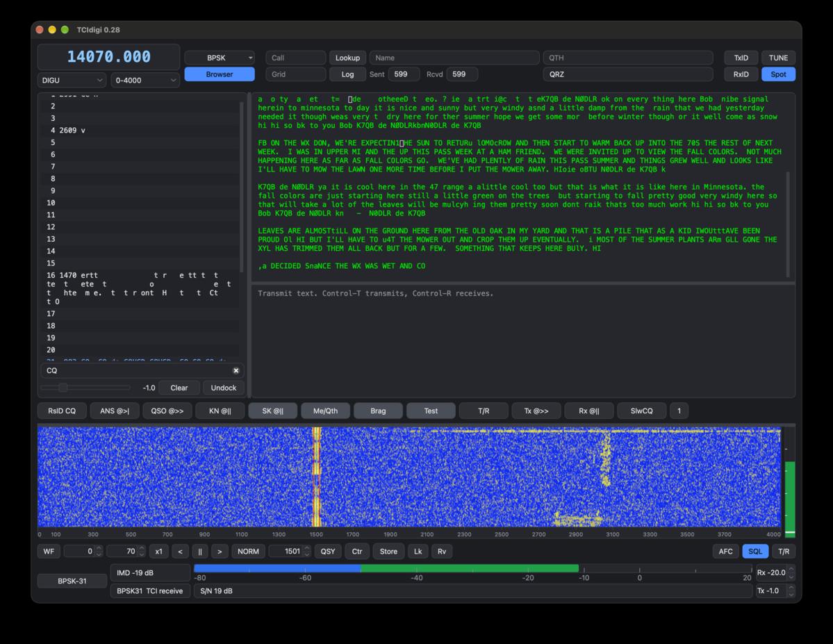Click the WF waterfall mode button
Viewport: 833px width, 644px height.
49,551
